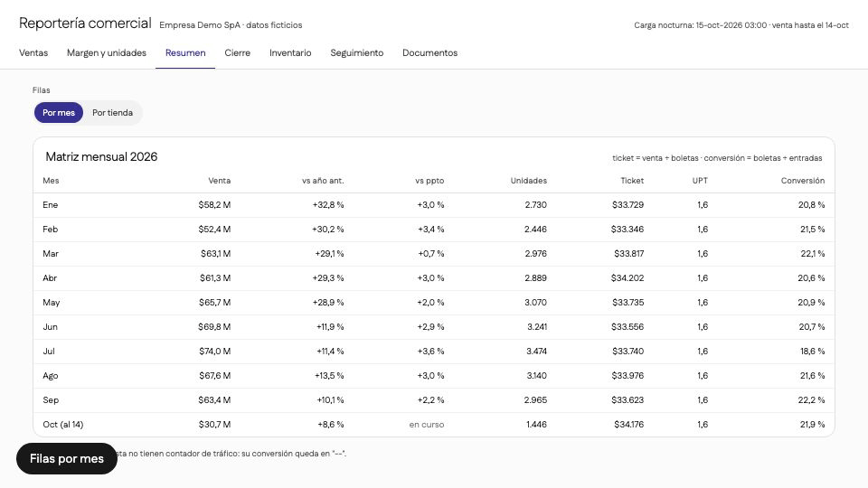
Task: Click the en curso budget status
Action: (426, 425)
